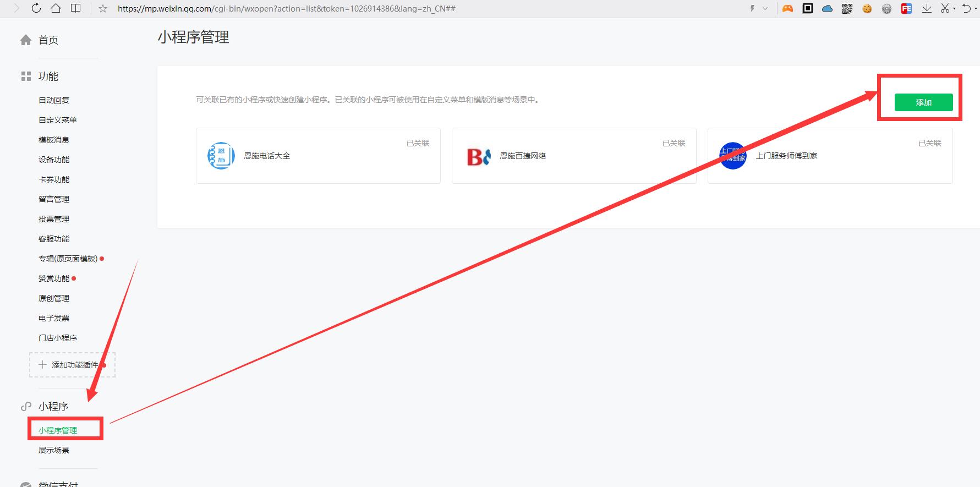Open downloads via the download arrow icon
Image resolution: width=980 pixels, height=487 pixels.
pyautogui.click(x=927, y=8)
